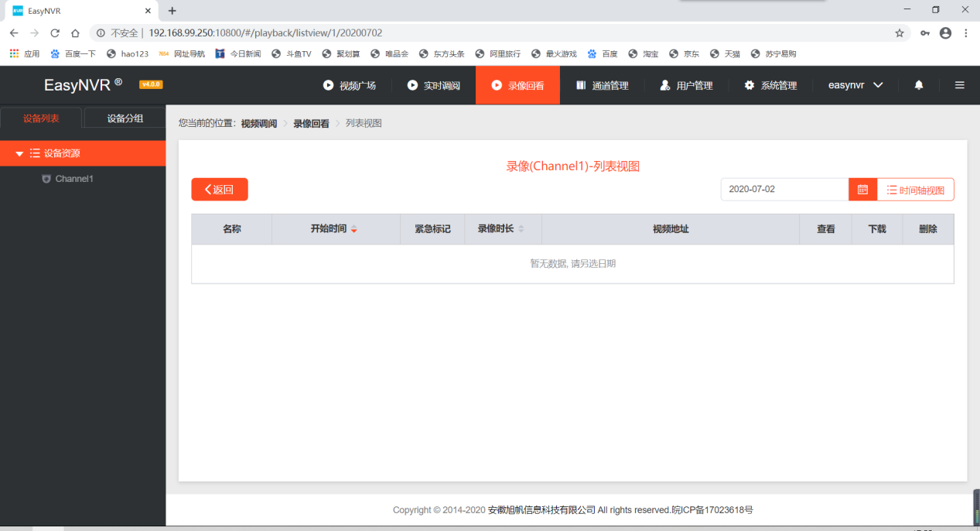Open 阿里旅行 bookmark
Image resolution: width=980 pixels, height=531 pixels.
tap(498, 54)
